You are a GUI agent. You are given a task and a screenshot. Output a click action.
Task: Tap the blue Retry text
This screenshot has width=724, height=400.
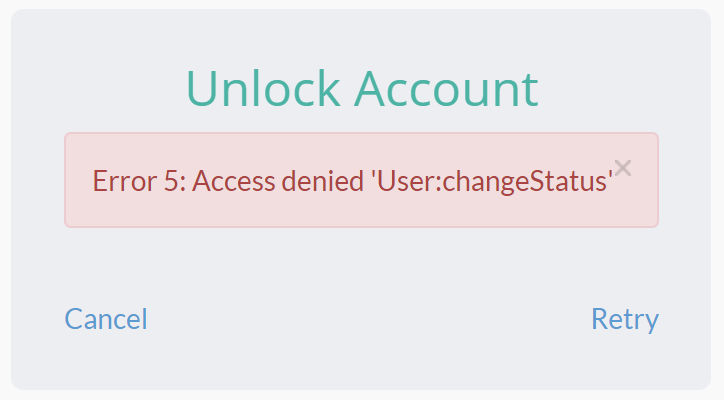pyautogui.click(x=625, y=319)
